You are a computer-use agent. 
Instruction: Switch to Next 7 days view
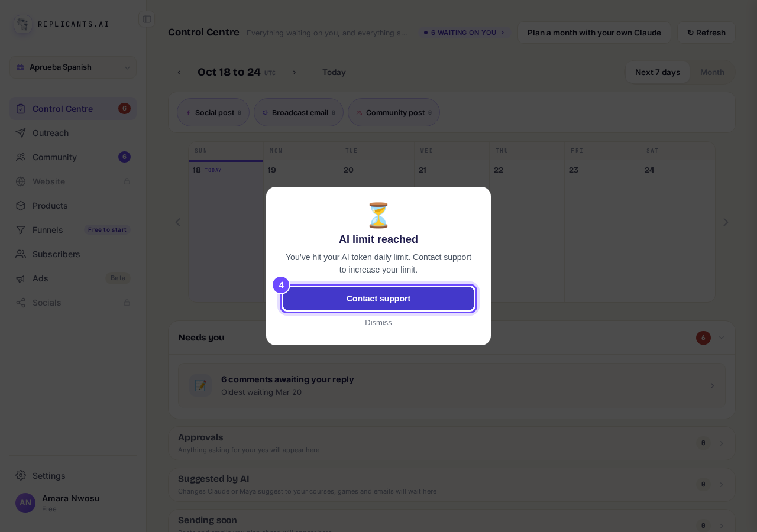point(658,72)
